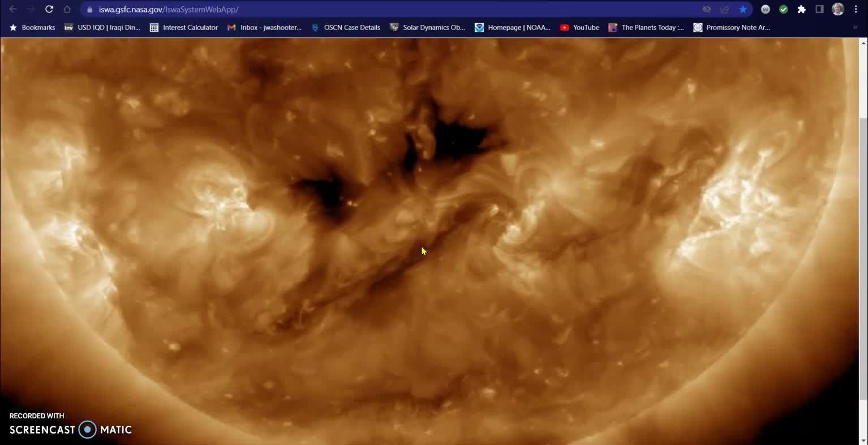Click the page scrollbar up arrow

click(x=863, y=43)
